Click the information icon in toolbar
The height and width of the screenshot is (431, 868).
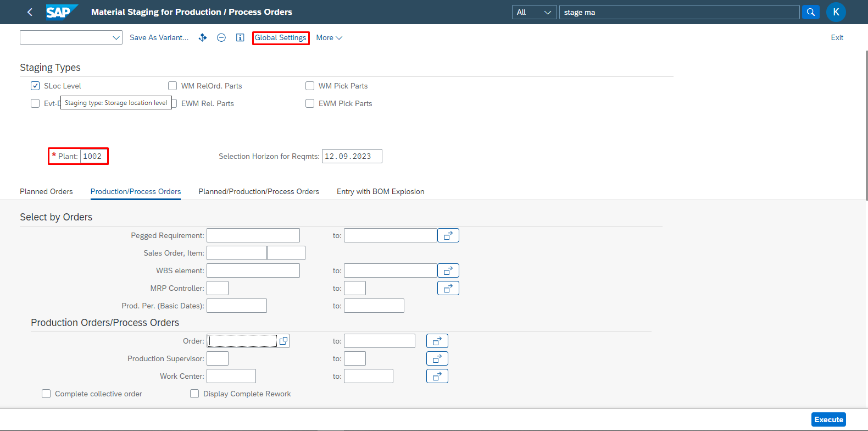coord(240,37)
